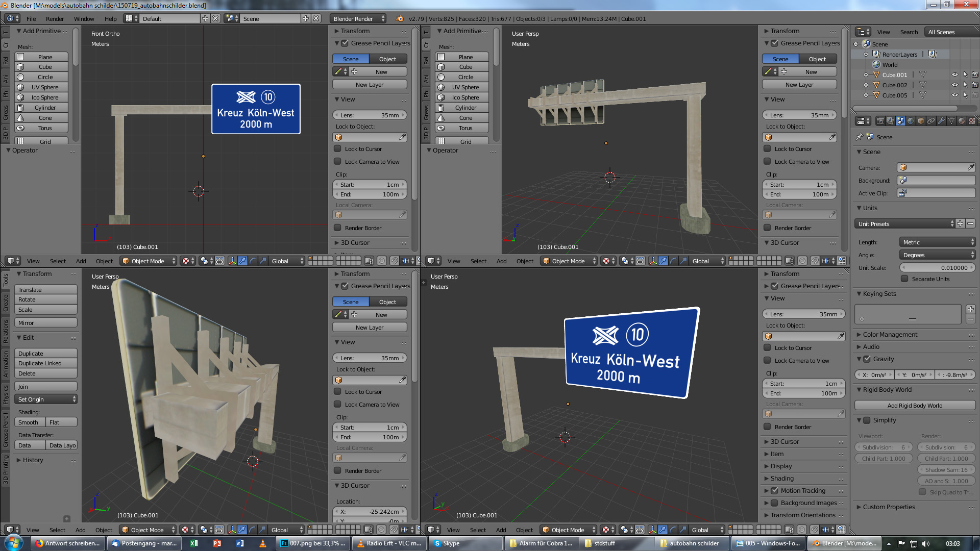Open the World properties tab (globe icon)
980x551 pixels.
911,121
